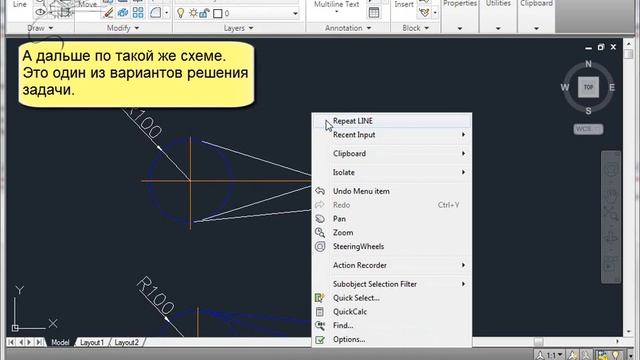
Task: Choose Quick Select... entry
Action: pyautogui.click(x=392, y=298)
